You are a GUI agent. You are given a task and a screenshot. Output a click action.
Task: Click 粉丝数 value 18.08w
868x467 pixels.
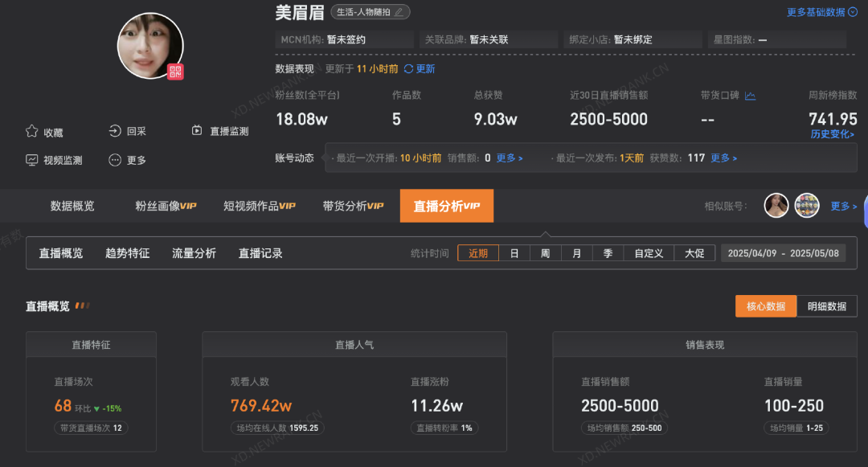pyautogui.click(x=301, y=119)
